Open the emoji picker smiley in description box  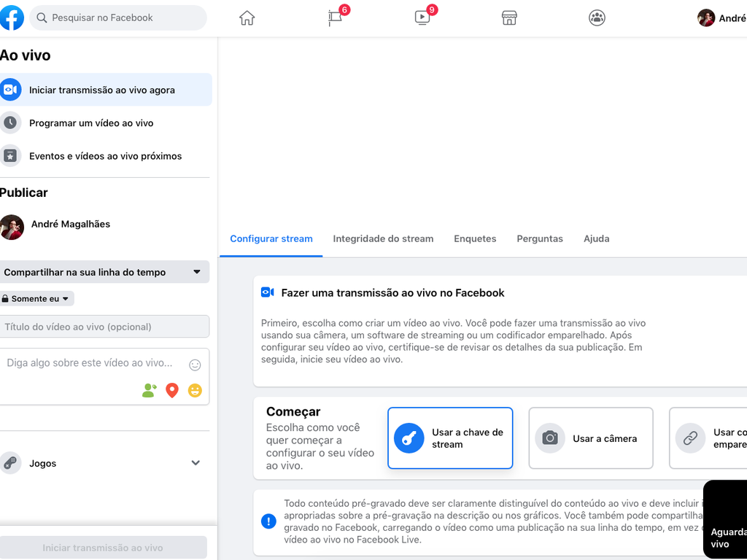coord(195,365)
